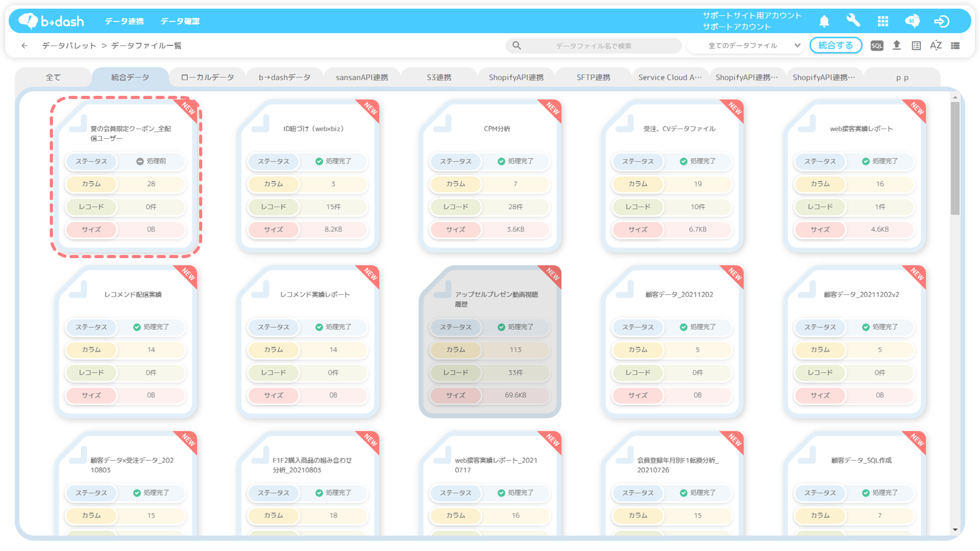Select the Service Cloud A… tab
Screen dimensions: 980x551
[670, 77]
